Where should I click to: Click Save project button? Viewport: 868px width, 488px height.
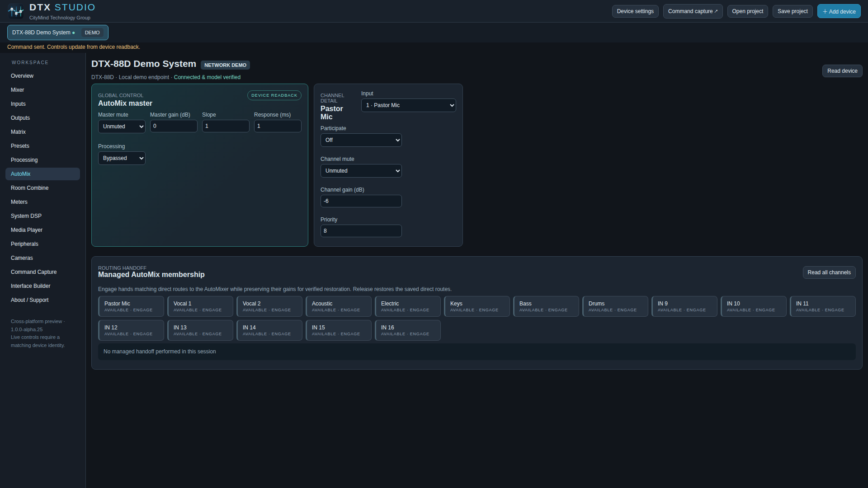793,11
